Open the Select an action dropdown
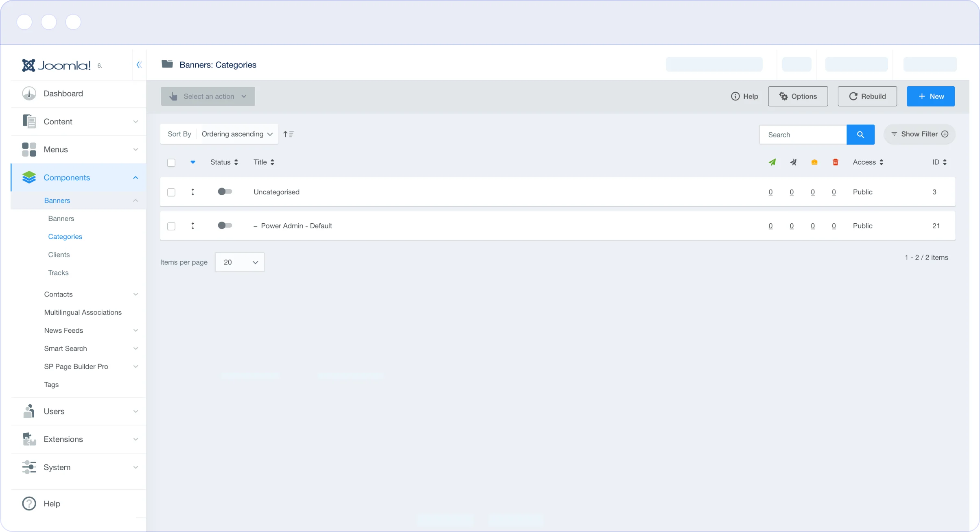980x532 pixels. (208, 96)
